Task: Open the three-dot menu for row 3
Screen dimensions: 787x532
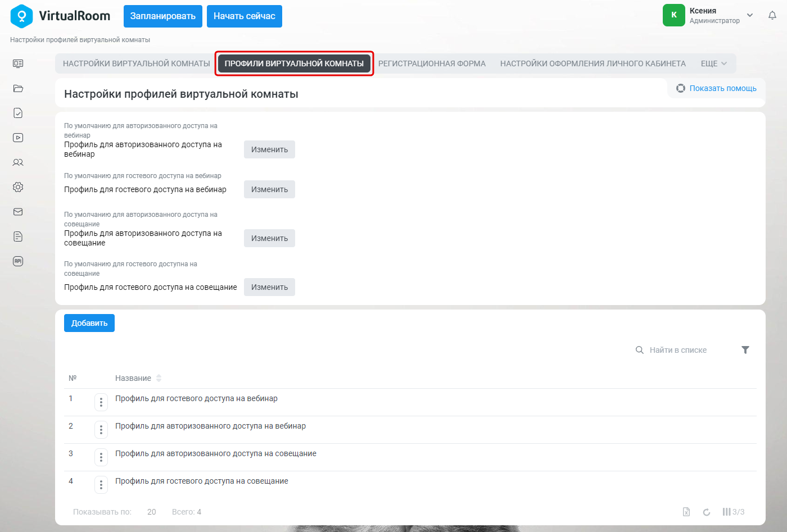Action: [x=101, y=457]
